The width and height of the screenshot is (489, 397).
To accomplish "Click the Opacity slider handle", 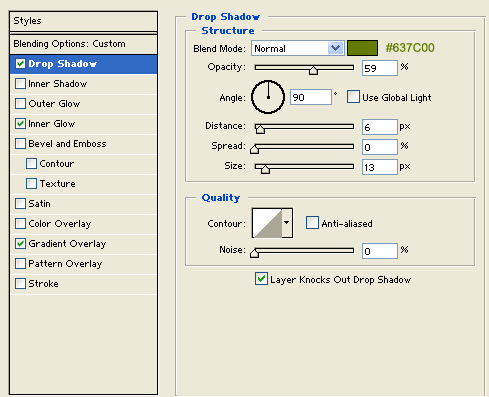I will point(313,70).
